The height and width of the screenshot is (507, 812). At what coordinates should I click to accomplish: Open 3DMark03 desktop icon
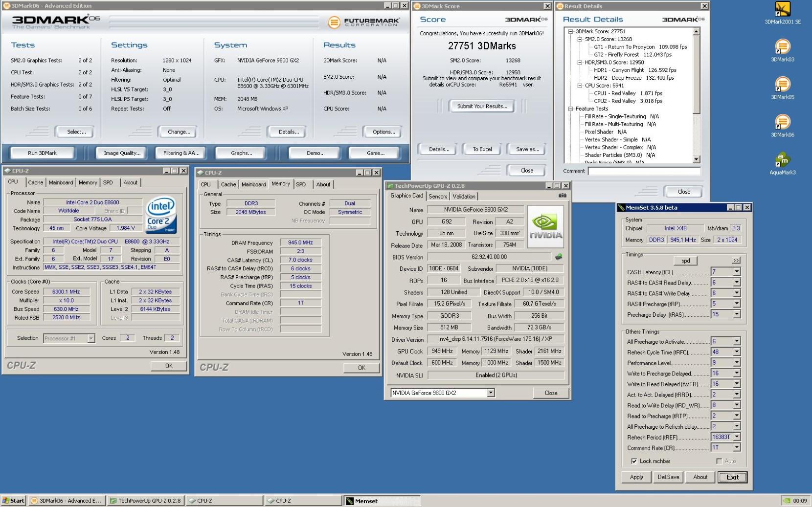click(x=782, y=51)
